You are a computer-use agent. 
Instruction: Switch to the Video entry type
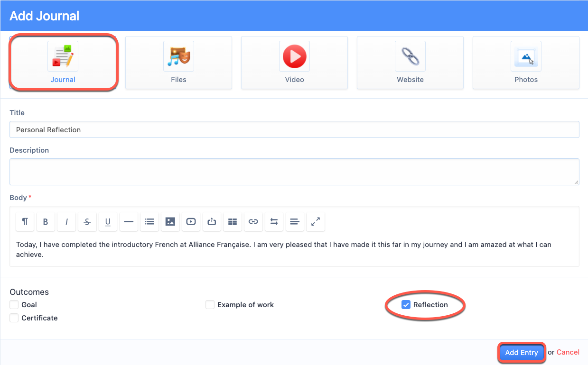pyautogui.click(x=295, y=63)
